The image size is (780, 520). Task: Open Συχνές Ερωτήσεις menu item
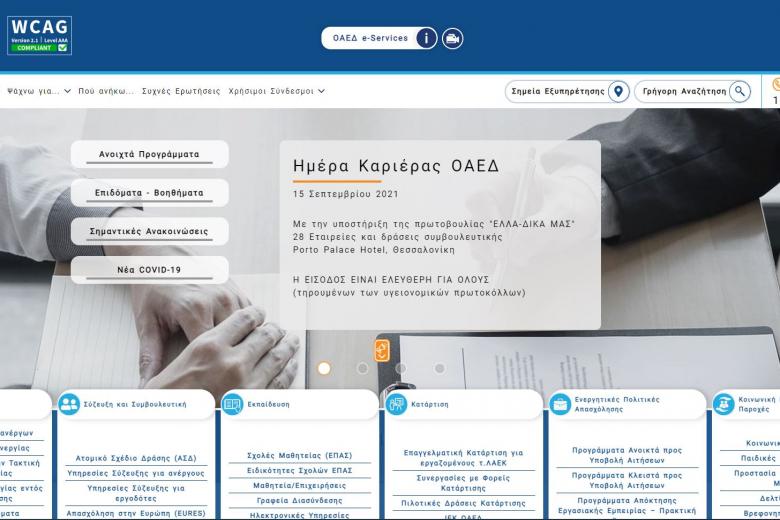[x=181, y=91]
